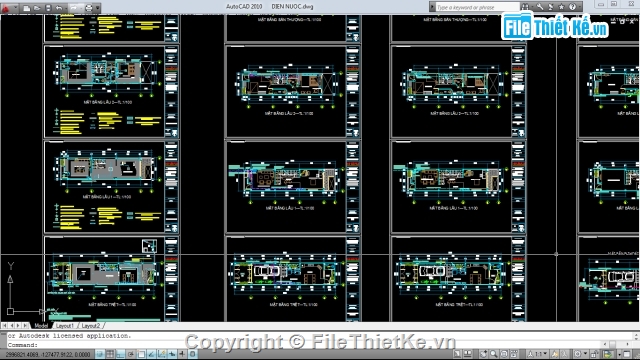The height and width of the screenshot is (360, 640).
Task: Switch to the Layout1 tab
Action: 65,326
